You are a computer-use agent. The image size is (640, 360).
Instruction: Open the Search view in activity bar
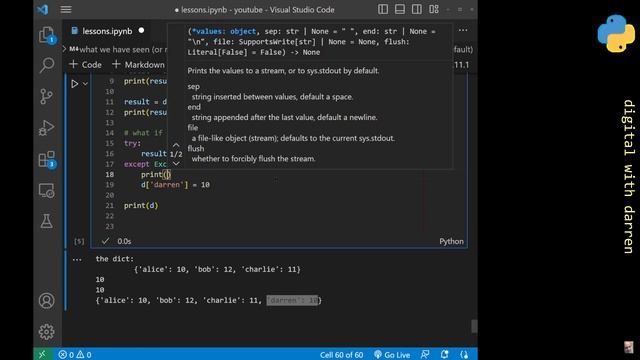pos(47,65)
